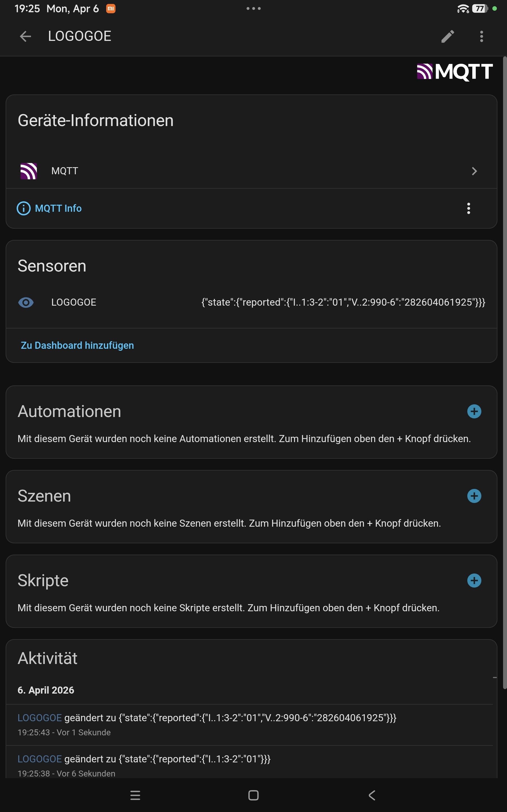
Task: Open three-dot menu beside MQTT Info
Action: [468, 208]
